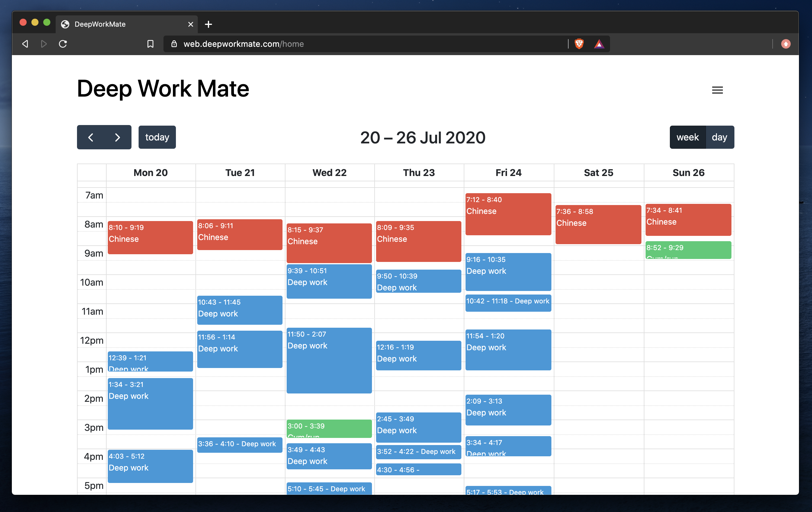This screenshot has height=512, width=812.
Task: Open Wednesday 3:00 - 3:39 green gym event
Action: click(329, 429)
